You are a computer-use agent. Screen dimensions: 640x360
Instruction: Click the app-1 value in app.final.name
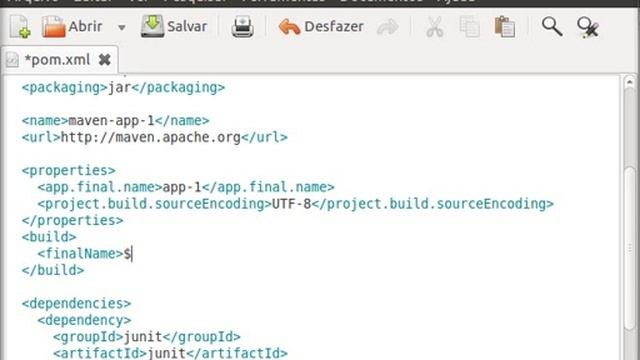coord(182,187)
